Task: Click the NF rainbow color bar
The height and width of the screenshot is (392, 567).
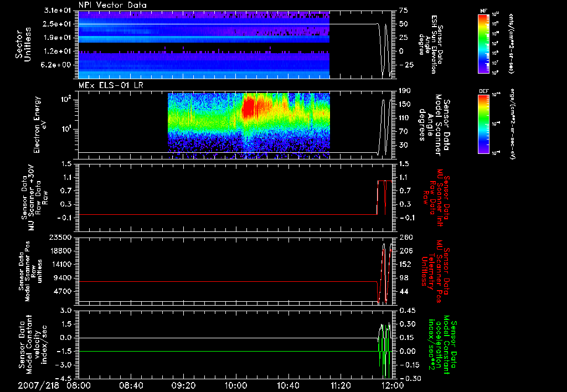Action: (x=483, y=43)
